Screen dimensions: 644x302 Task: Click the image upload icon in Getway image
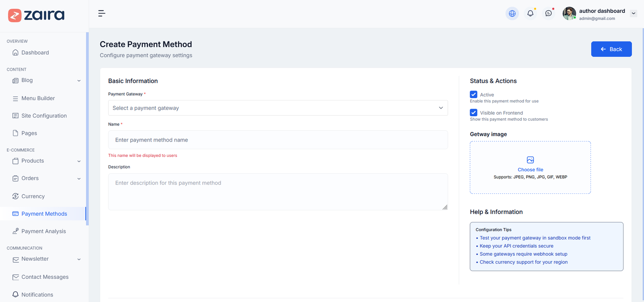pos(530,160)
